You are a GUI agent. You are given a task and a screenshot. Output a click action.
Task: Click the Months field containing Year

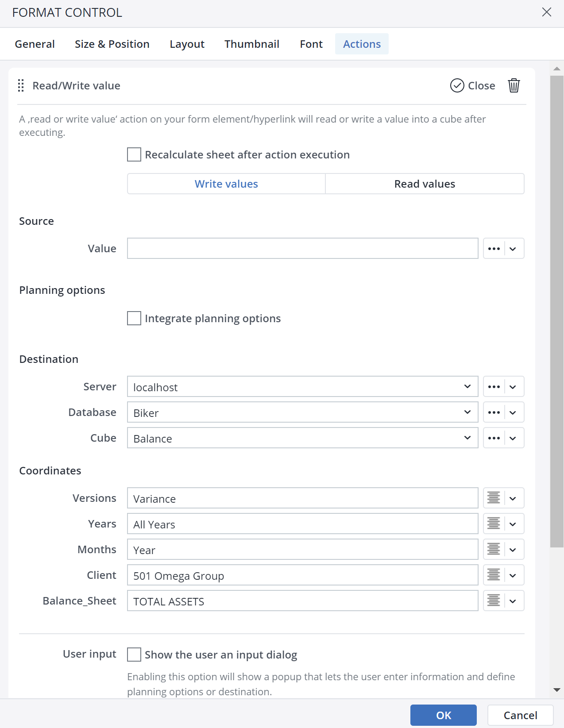(303, 549)
